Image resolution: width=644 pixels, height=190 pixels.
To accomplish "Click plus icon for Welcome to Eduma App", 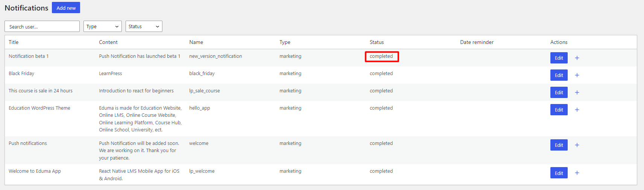I will click(577, 173).
